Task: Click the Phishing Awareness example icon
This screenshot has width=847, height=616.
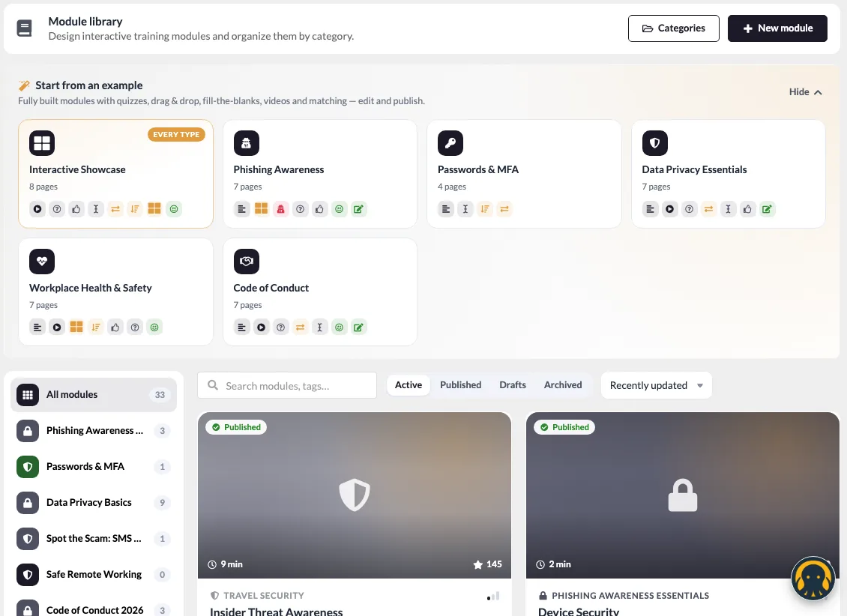Action: 247,143
